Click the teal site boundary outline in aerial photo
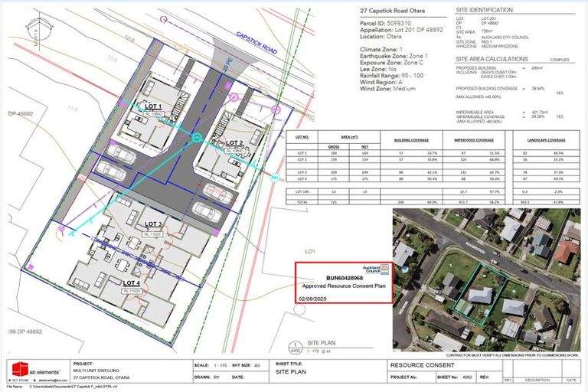This screenshot has width=588, height=392. pyautogui.click(x=480, y=295)
